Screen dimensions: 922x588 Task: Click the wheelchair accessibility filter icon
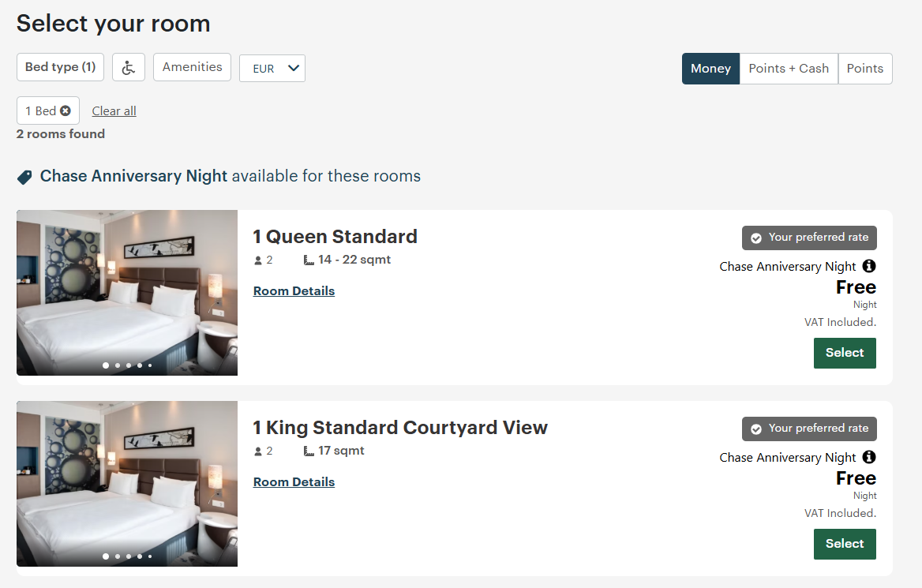(128, 67)
